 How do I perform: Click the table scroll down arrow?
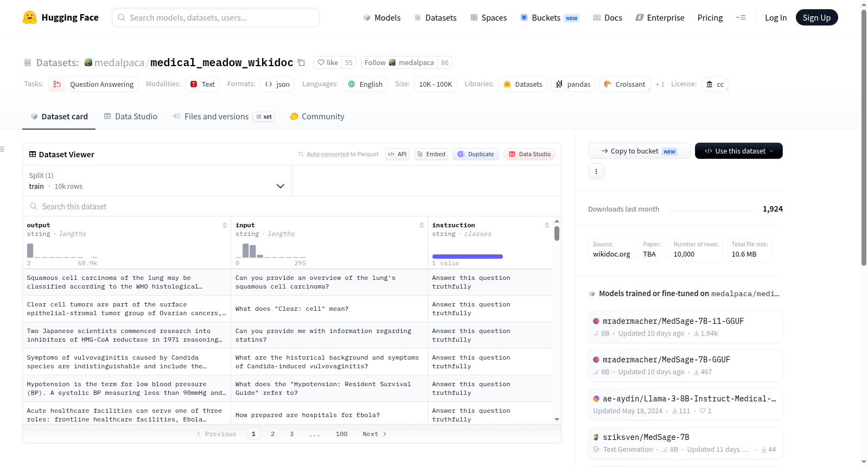(557, 419)
